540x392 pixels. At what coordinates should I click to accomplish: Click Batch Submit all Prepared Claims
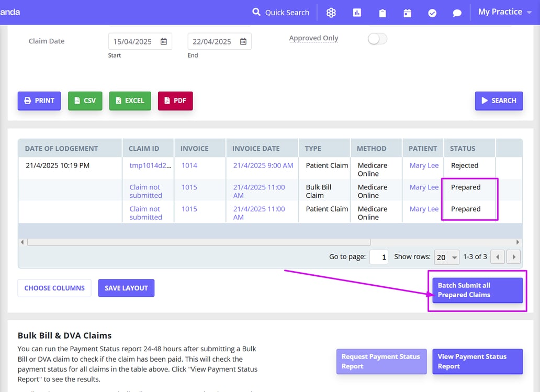click(x=477, y=290)
